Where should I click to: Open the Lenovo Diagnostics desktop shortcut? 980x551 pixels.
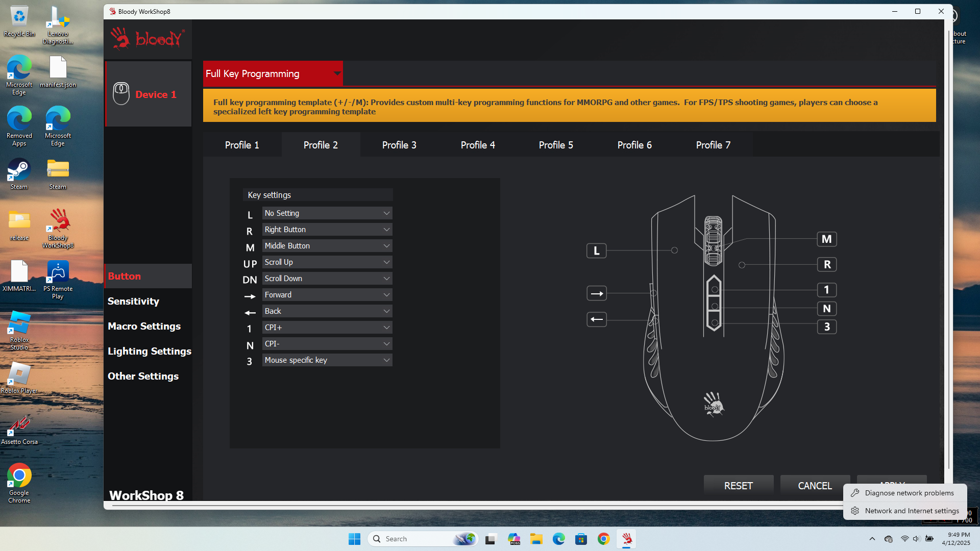pos(58,25)
